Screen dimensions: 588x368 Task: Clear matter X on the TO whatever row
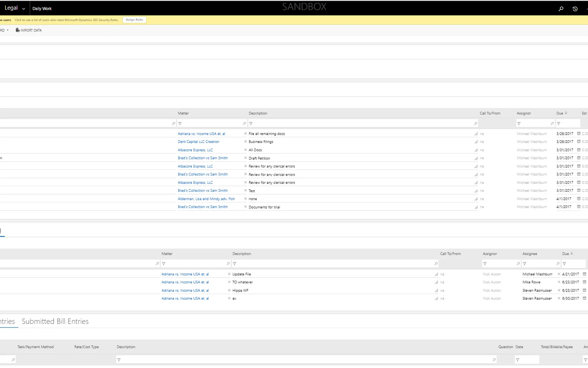tap(229, 282)
